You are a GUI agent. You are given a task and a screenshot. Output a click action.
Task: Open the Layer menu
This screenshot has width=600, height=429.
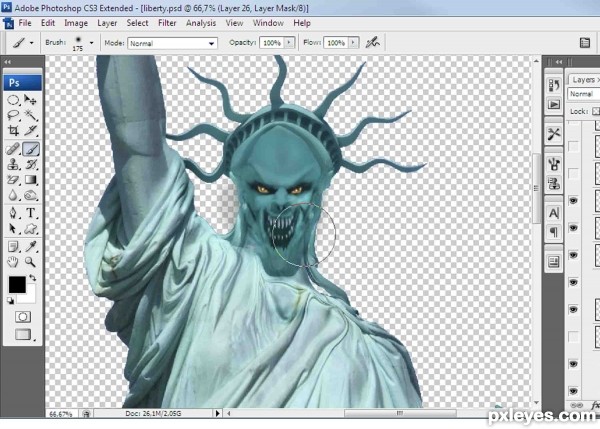pyautogui.click(x=107, y=23)
